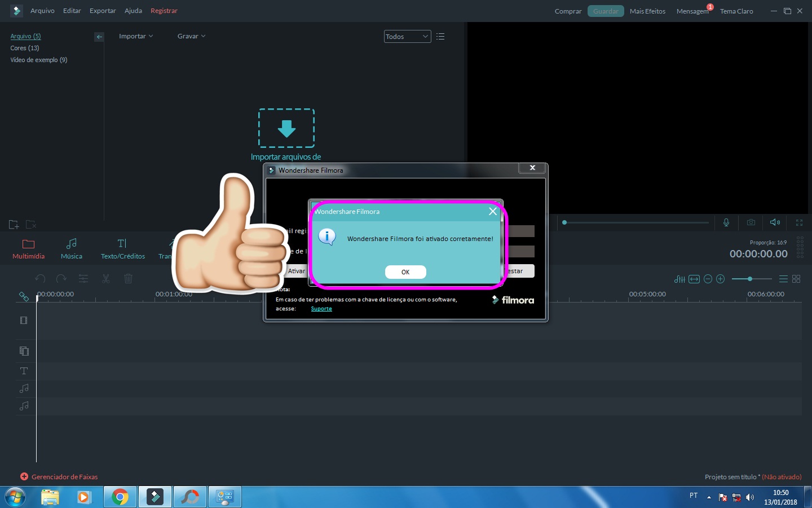
Task: Click OK in the activation success dialog
Action: (405, 272)
